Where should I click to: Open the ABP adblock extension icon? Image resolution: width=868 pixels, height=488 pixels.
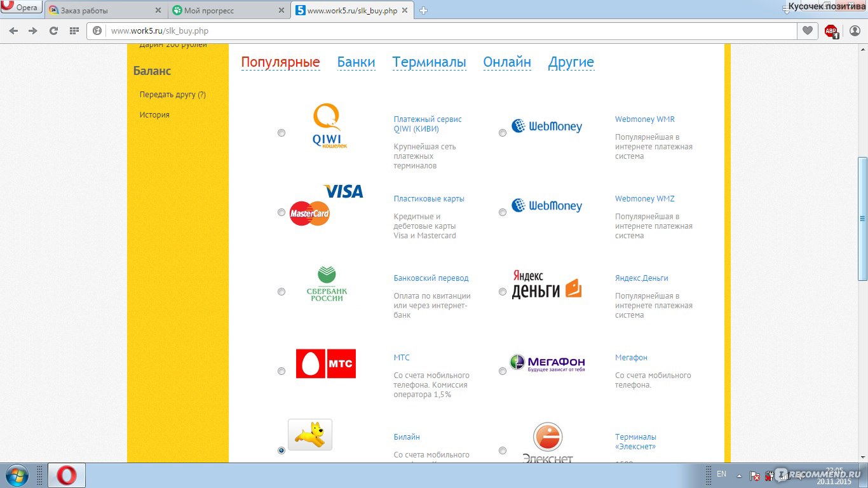click(x=831, y=30)
